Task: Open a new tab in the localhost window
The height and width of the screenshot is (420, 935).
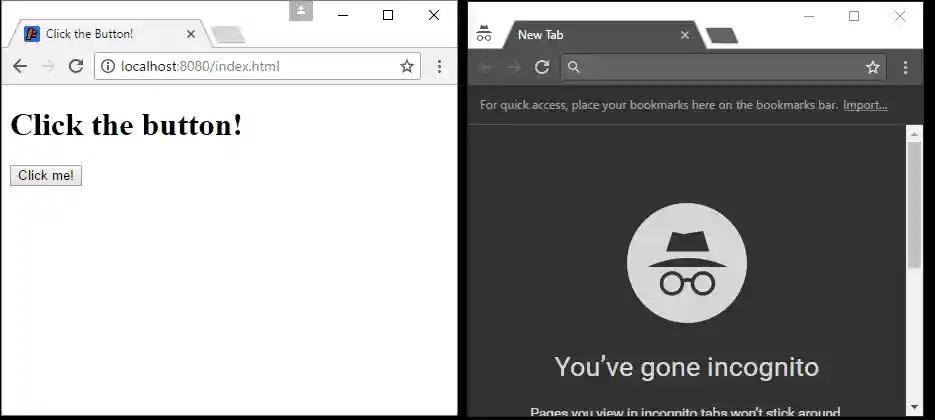Action: tap(228, 35)
